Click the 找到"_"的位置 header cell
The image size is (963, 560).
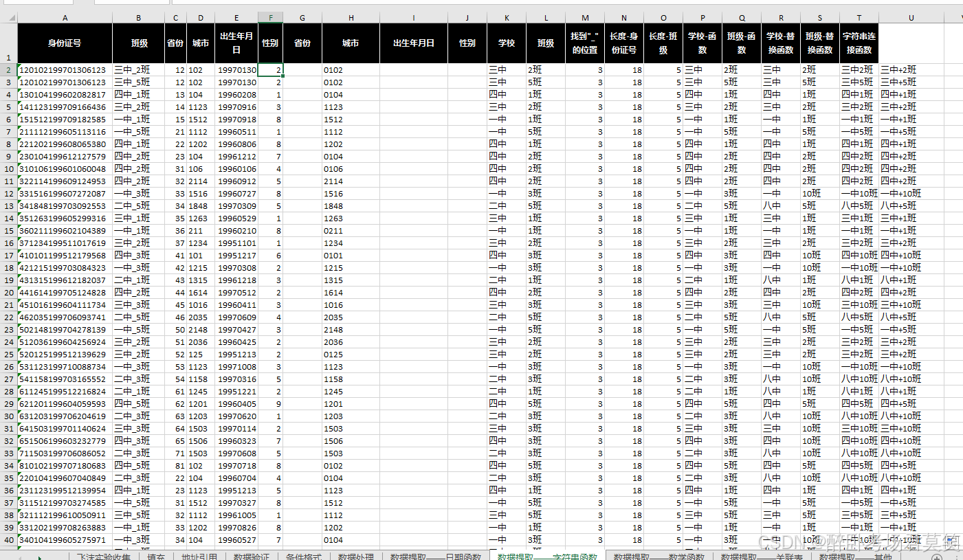[x=585, y=43]
